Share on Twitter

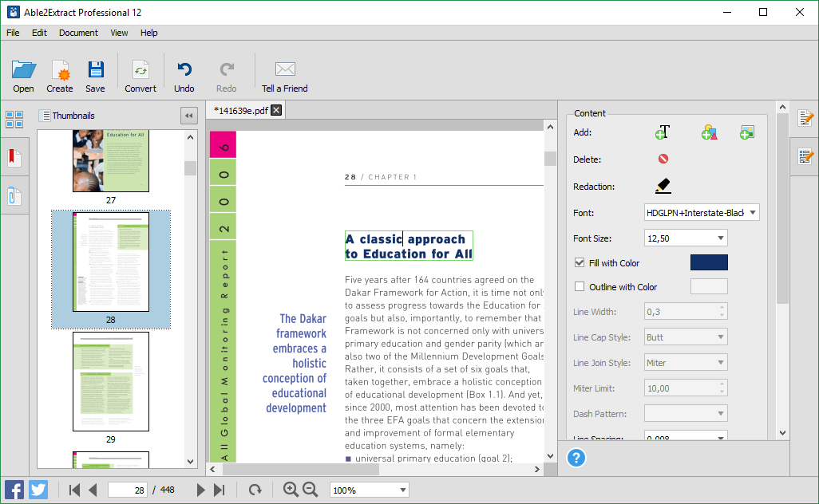coord(38,490)
